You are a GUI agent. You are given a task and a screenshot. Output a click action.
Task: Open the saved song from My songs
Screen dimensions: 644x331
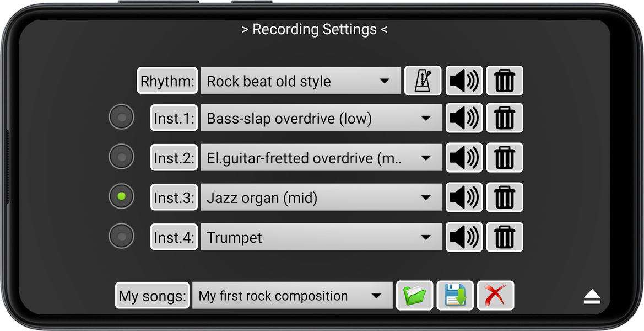pos(414,296)
